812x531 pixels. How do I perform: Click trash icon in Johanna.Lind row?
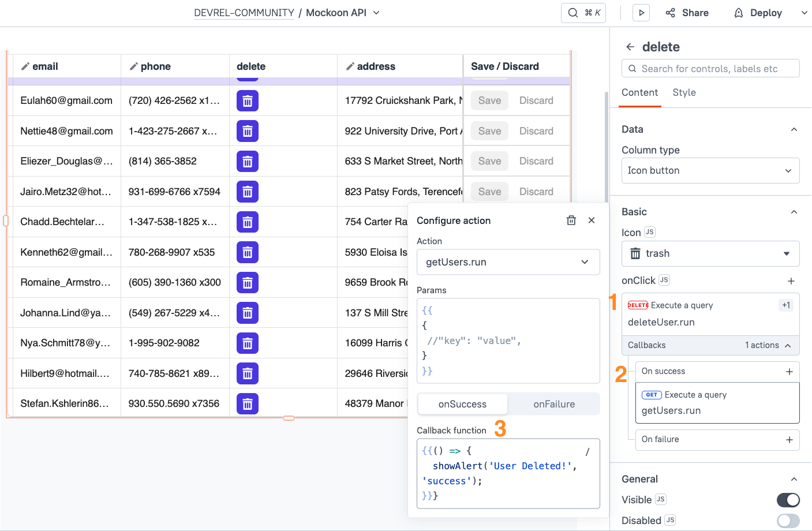tap(247, 313)
